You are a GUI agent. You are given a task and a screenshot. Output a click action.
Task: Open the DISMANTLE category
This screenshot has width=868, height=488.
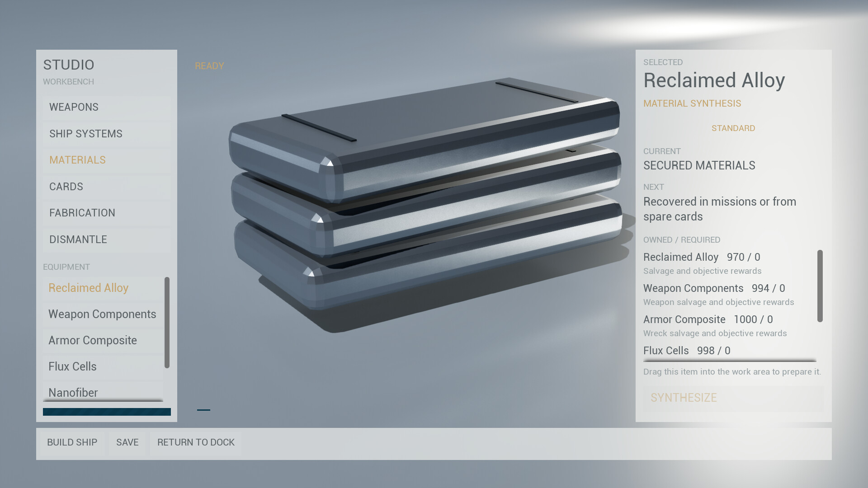107,239
